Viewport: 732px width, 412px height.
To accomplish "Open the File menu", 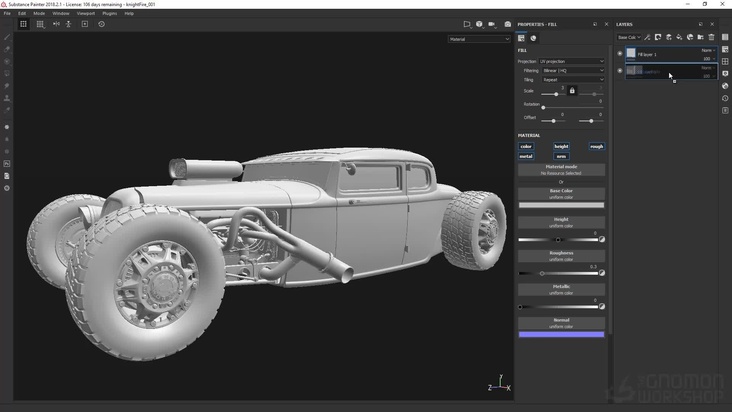I will click(7, 14).
